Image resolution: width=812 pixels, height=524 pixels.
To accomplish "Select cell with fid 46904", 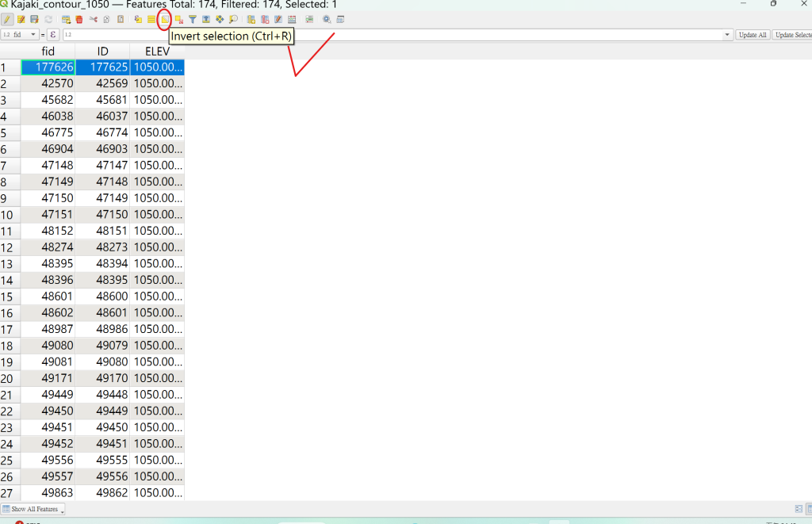I will tap(48, 149).
